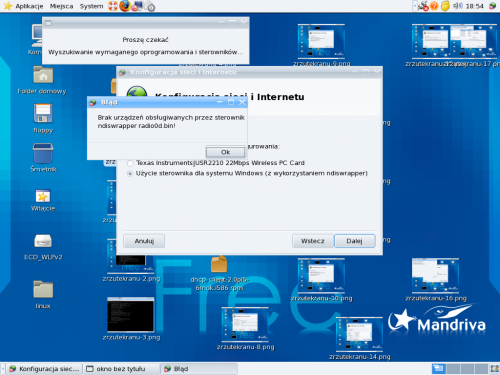Select zrzutekranu-9.png thumbnail
The image size is (500, 375).
[x=321, y=41]
